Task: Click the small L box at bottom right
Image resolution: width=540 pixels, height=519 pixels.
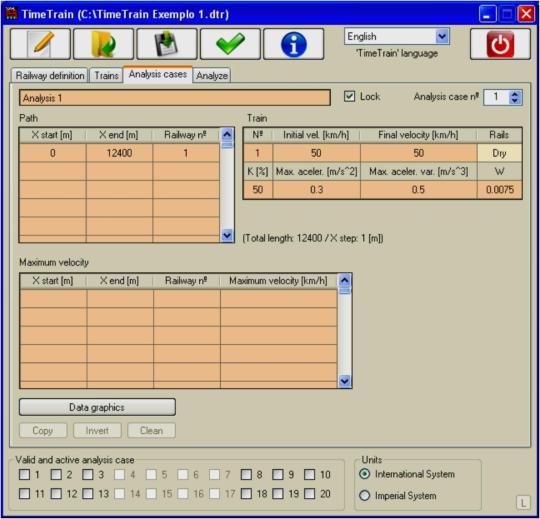Action: [x=523, y=503]
